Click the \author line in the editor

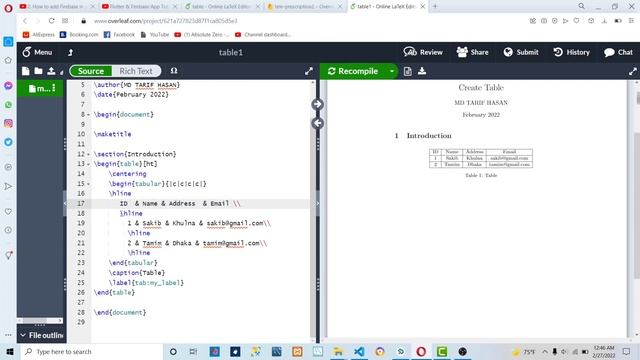[x=137, y=85]
